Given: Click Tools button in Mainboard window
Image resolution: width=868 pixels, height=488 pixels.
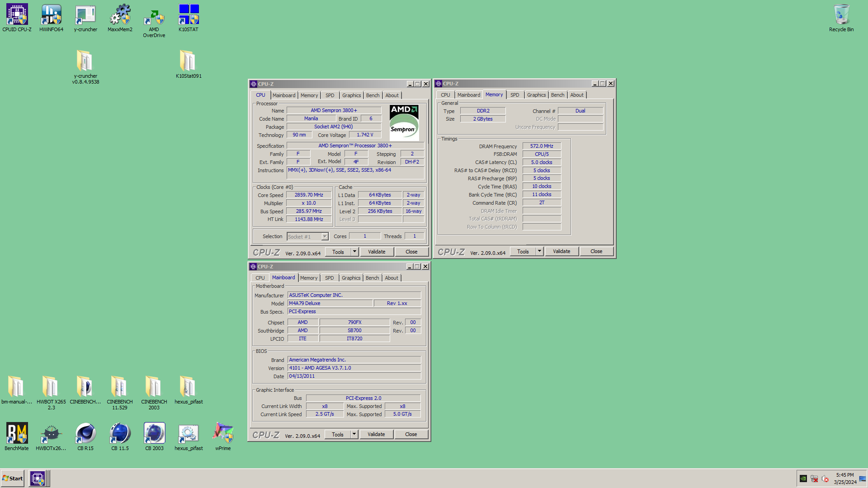Looking at the screenshot, I should tap(338, 434).
